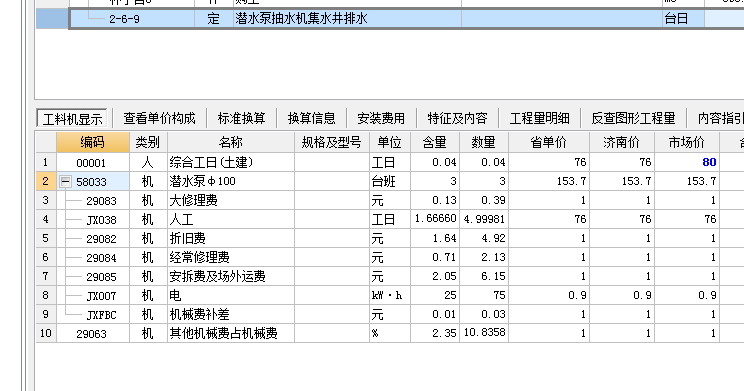Open the 标准换算 tab
Viewport: 744px width, 391px height.
(x=242, y=118)
